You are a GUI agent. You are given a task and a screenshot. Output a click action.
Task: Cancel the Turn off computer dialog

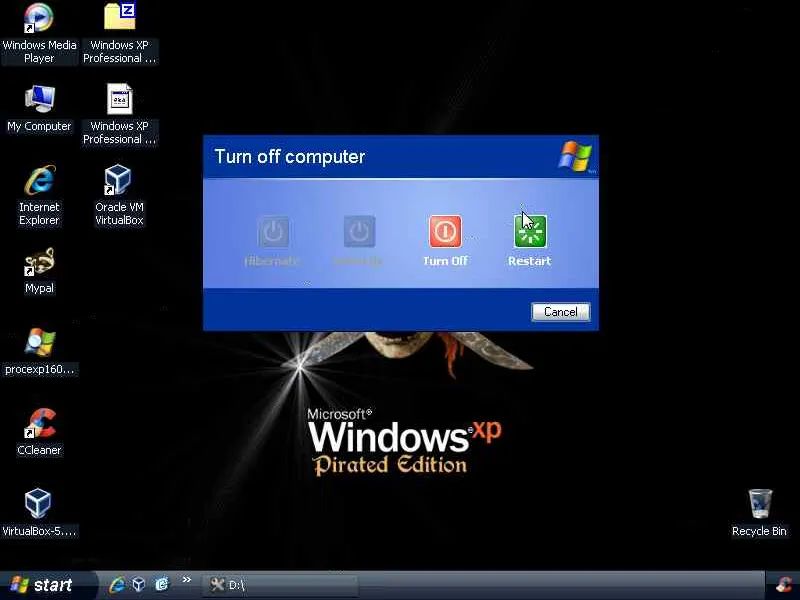(561, 312)
